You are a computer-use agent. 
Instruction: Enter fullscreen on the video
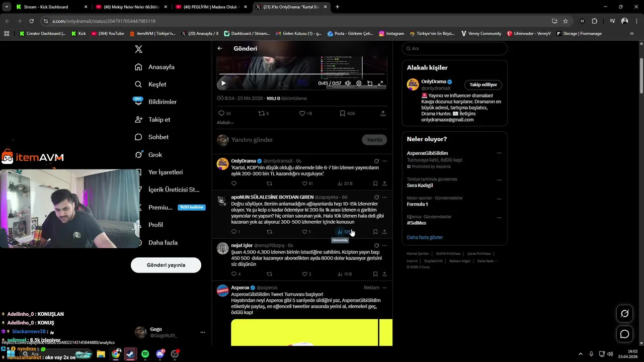pyautogui.click(x=380, y=83)
